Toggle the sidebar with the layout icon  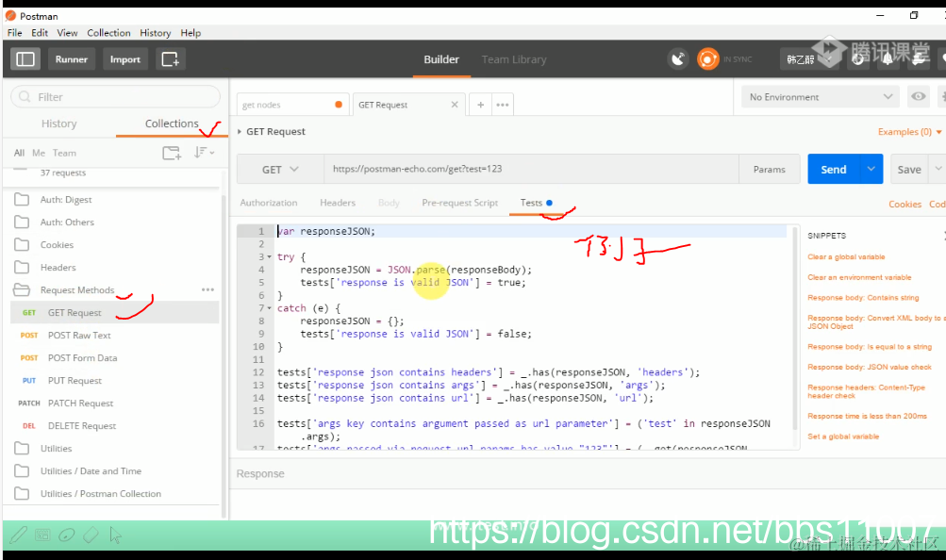click(x=25, y=59)
